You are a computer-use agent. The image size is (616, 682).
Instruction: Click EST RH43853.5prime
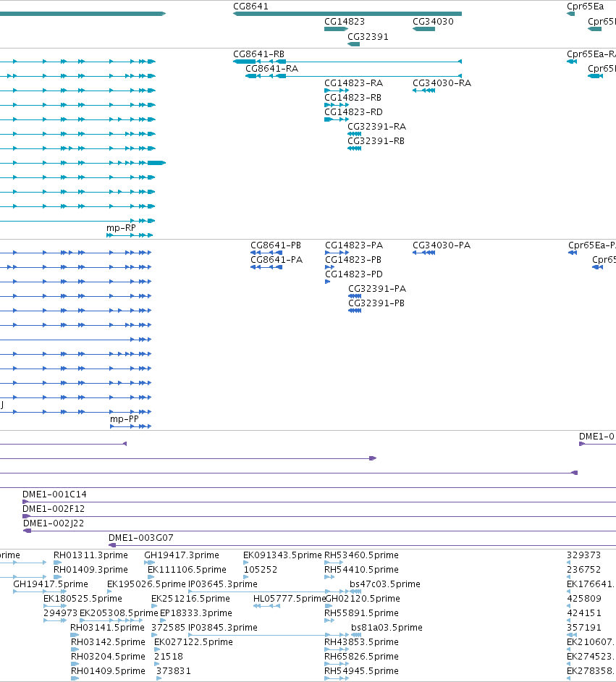(361, 642)
